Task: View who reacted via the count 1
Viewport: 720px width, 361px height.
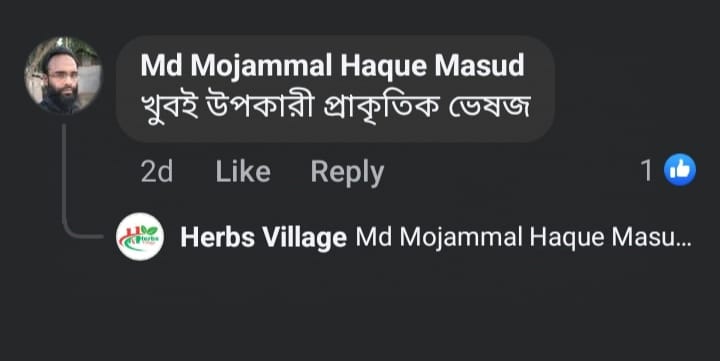Action: 646,171
